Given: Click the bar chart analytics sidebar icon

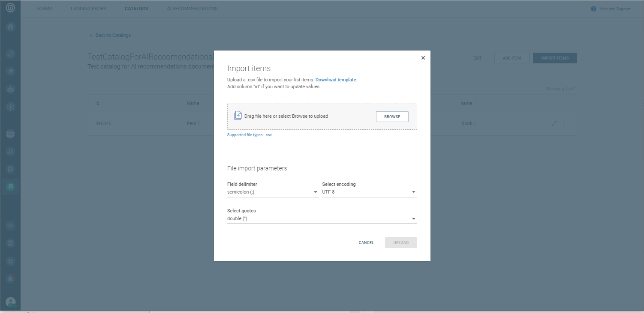Looking at the screenshot, I should point(10,152).
